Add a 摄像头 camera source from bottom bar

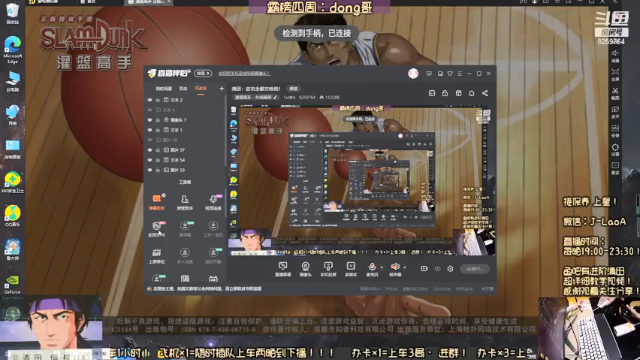tap(305, 269)
